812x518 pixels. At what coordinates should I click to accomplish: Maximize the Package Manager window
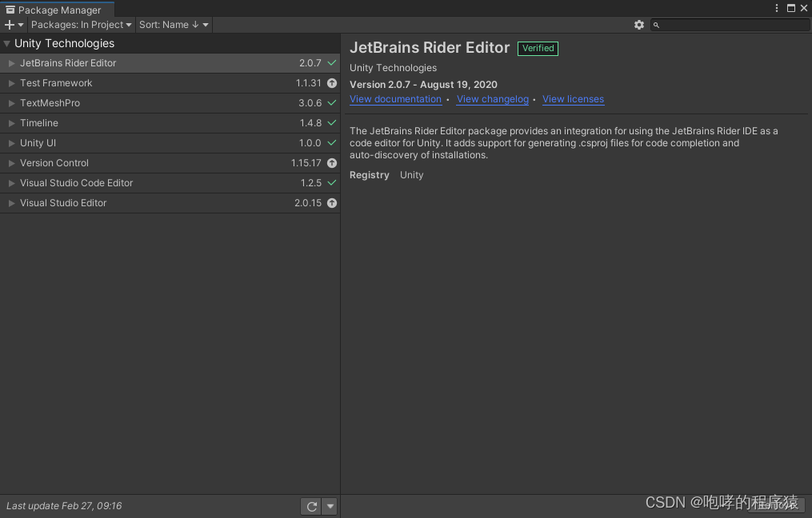790,8
